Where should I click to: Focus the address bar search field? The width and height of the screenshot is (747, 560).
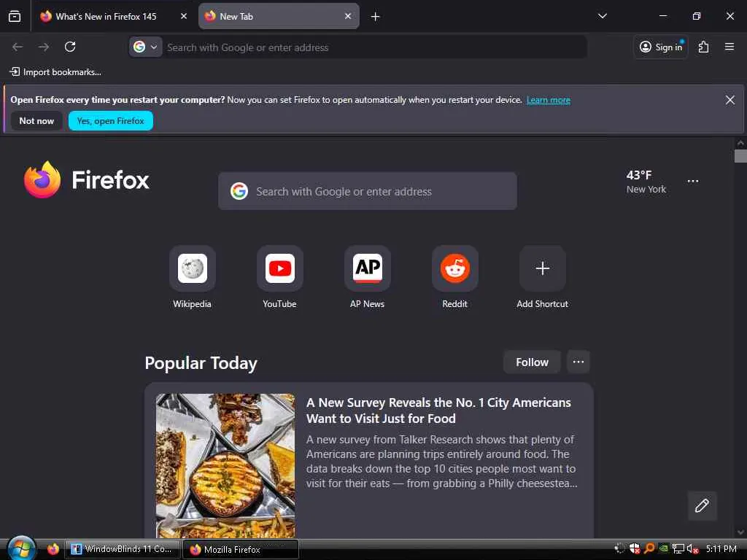click(374, 47)
